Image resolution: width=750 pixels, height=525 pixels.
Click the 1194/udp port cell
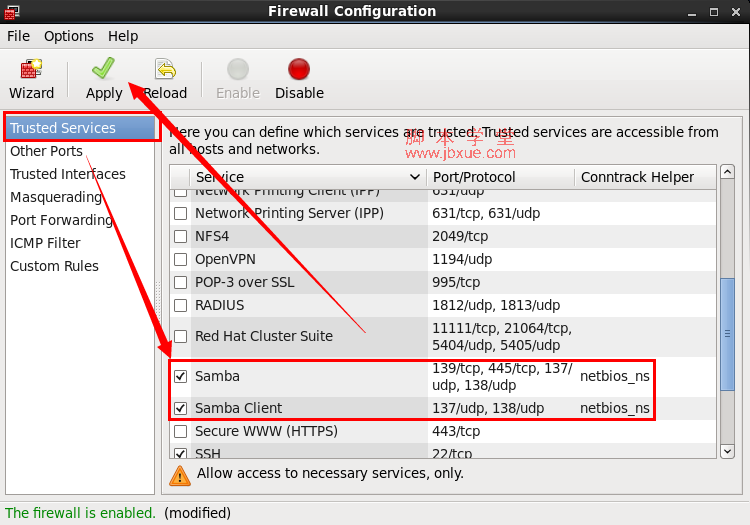pyautogui.click(x=462, y=259)
